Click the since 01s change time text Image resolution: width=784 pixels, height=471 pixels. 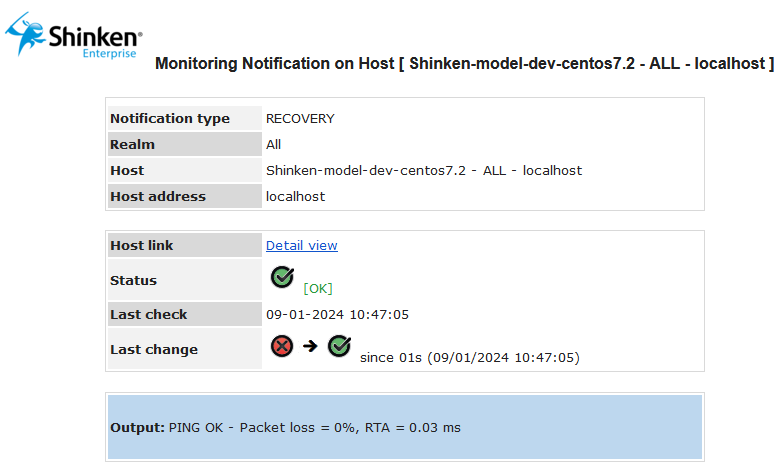(469, 357)
